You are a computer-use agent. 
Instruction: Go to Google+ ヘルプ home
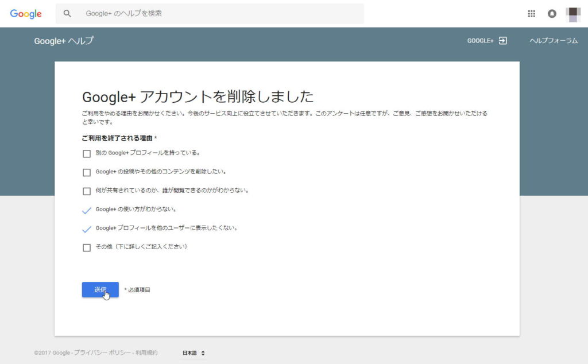[x=64, y=41]
